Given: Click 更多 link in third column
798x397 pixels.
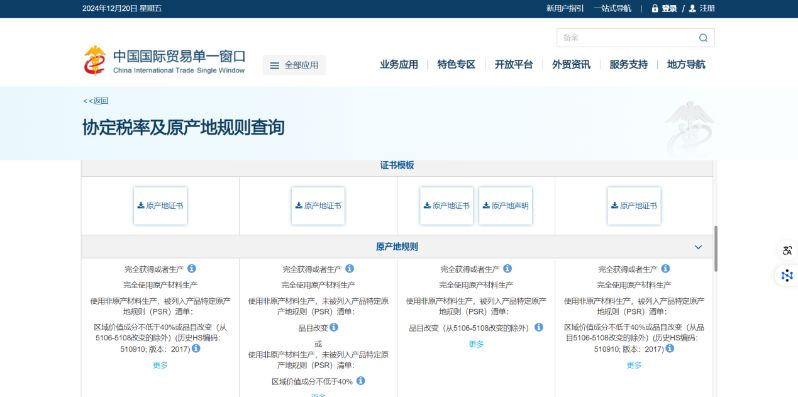Looking at the screenshot, I should point(476,344).
